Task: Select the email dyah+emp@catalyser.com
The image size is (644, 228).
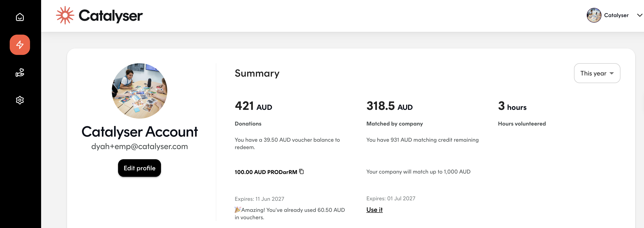Action: coord(140,146)
